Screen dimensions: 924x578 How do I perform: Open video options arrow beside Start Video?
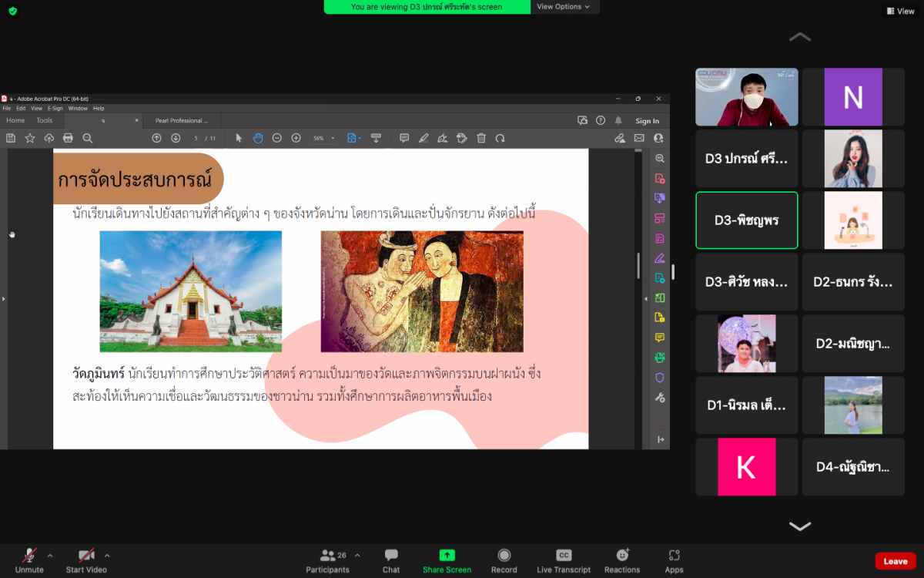(x=107, y=555)
